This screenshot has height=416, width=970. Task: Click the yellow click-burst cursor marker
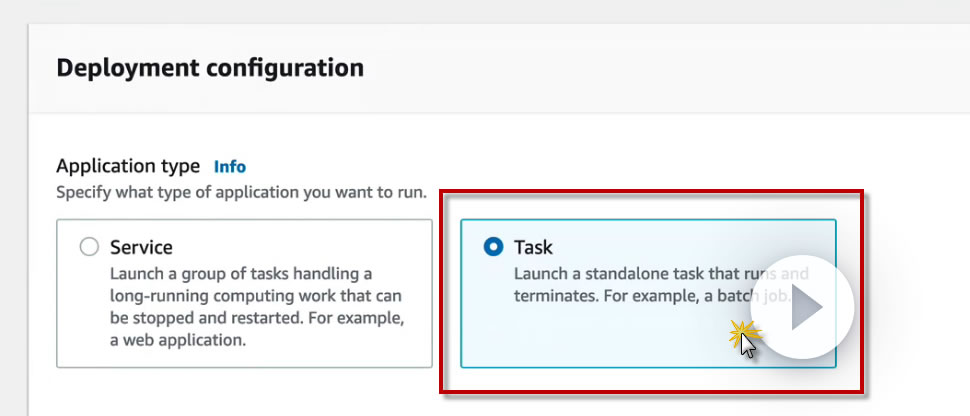[x=743, y=332]
